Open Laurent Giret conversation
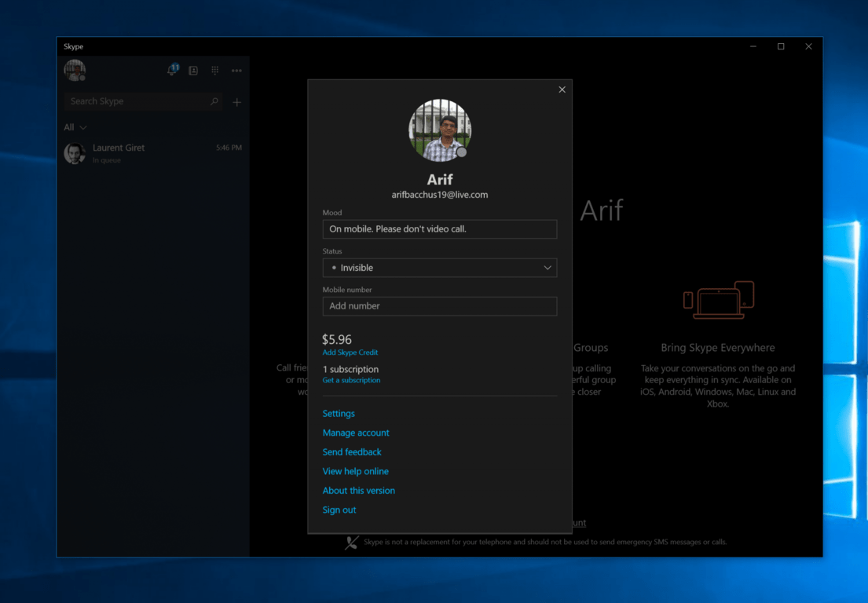 [153, 153]
